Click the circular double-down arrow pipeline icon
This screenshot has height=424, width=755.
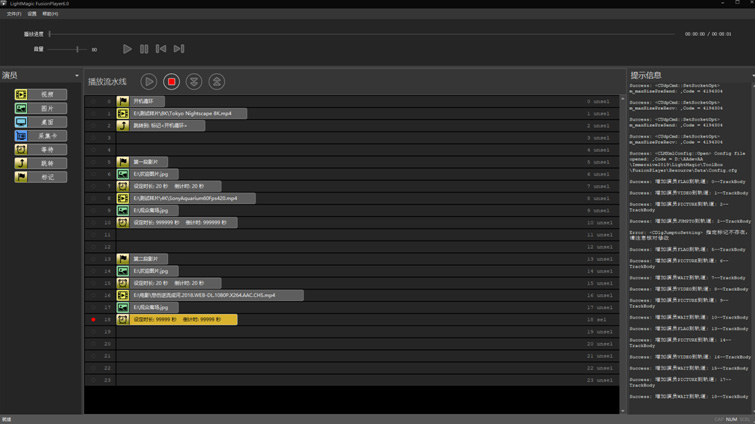tap(194, 82)
